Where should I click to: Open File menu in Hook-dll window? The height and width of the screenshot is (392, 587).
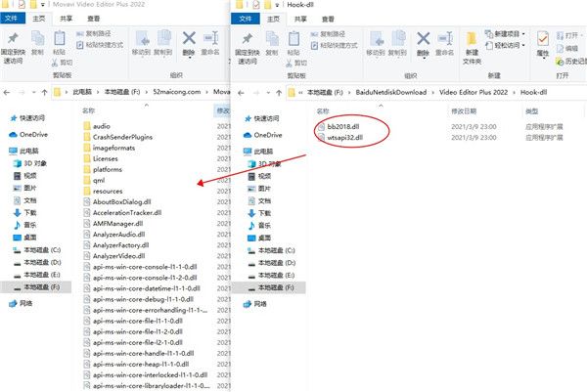[245, 17]
